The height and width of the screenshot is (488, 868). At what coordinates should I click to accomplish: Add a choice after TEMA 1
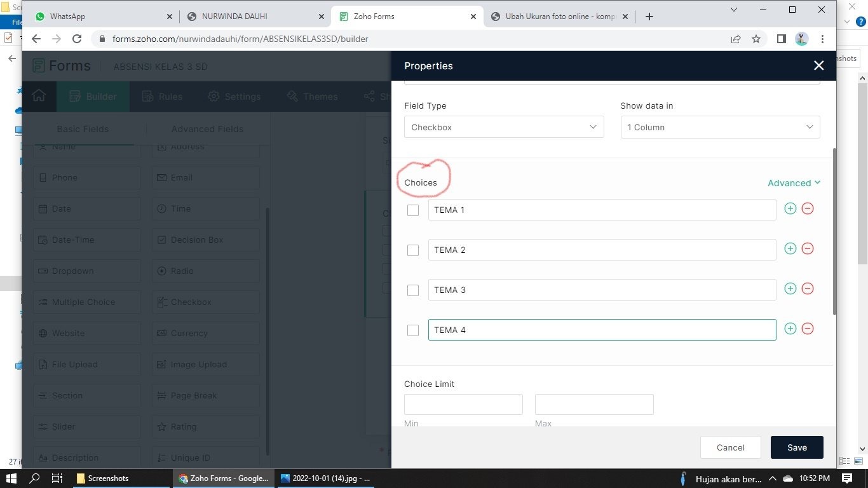click(790, 208)
